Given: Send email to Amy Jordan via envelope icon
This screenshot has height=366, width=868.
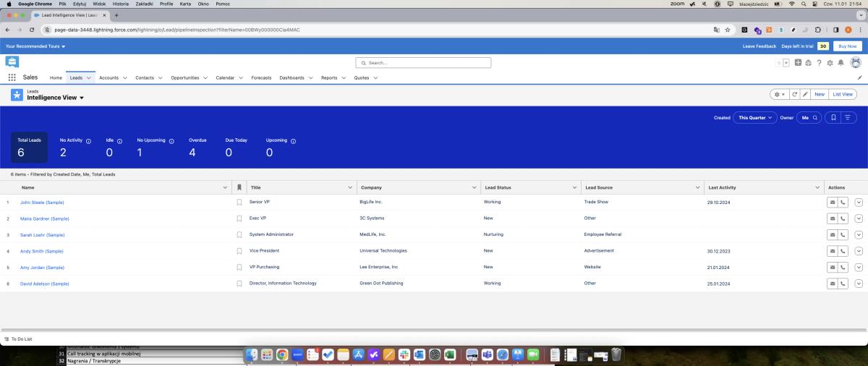Looking at the screenshot, I should (833, 267).
